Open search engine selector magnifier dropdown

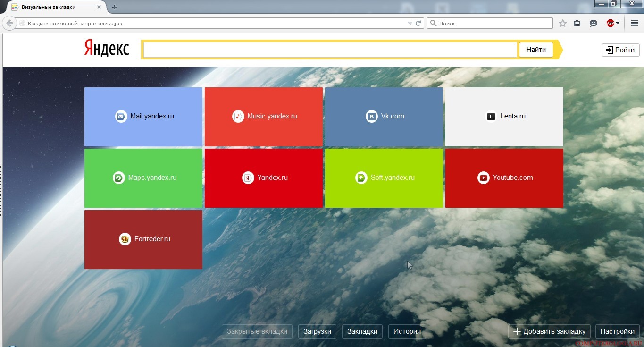click(434, 23)
